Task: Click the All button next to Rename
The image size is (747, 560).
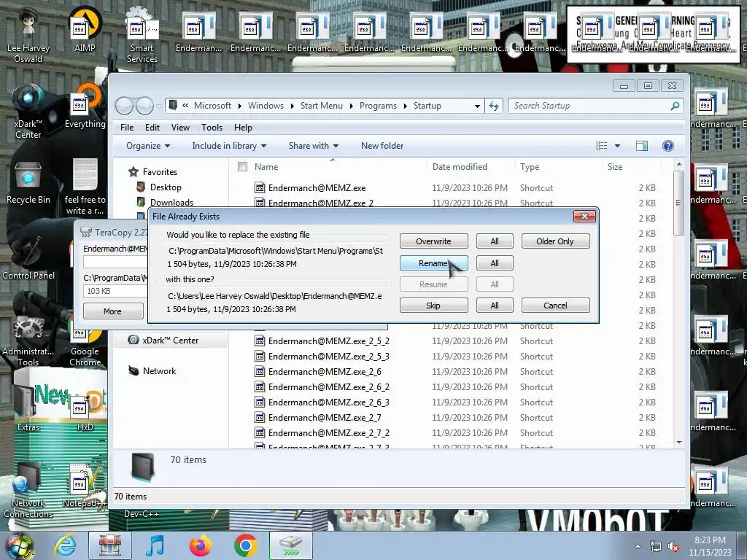Action: [495, 262]
